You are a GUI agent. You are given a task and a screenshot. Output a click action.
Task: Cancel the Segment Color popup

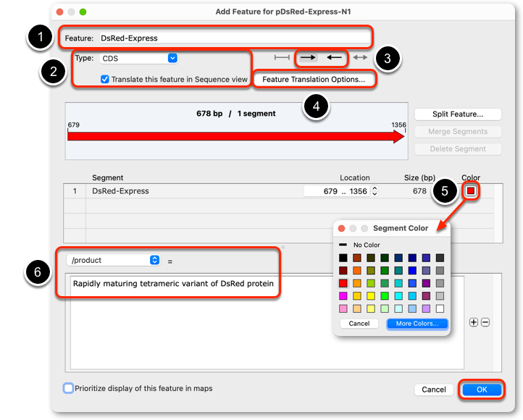[359, 324]
